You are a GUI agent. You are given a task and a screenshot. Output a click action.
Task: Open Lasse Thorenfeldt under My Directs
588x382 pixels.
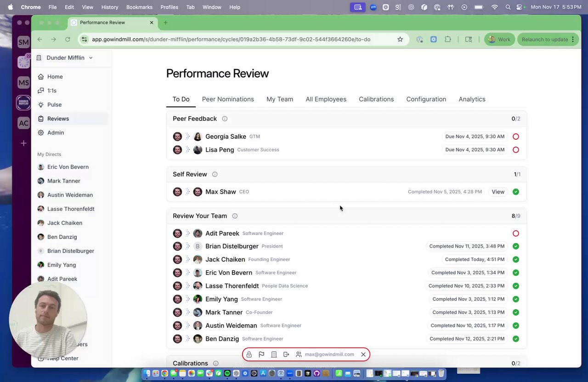(71, 209)
